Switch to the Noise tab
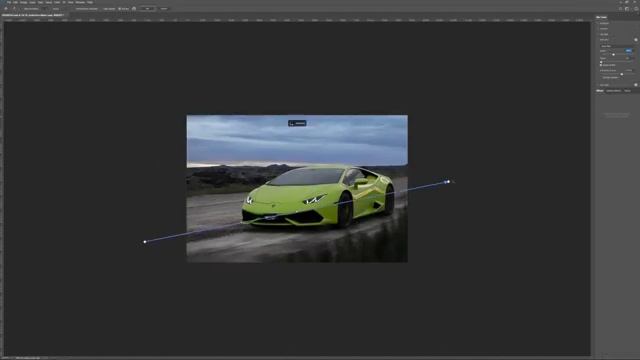The height and width of the screenshot is (360, 640). pyautogui.click(x=627, y=91)
